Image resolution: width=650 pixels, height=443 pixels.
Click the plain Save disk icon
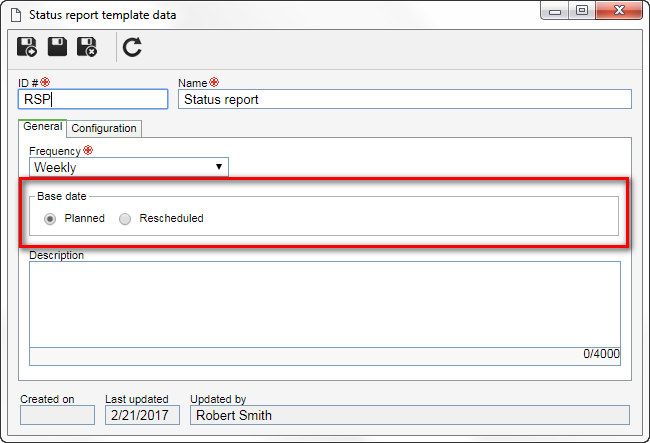[x=57, y=46]
